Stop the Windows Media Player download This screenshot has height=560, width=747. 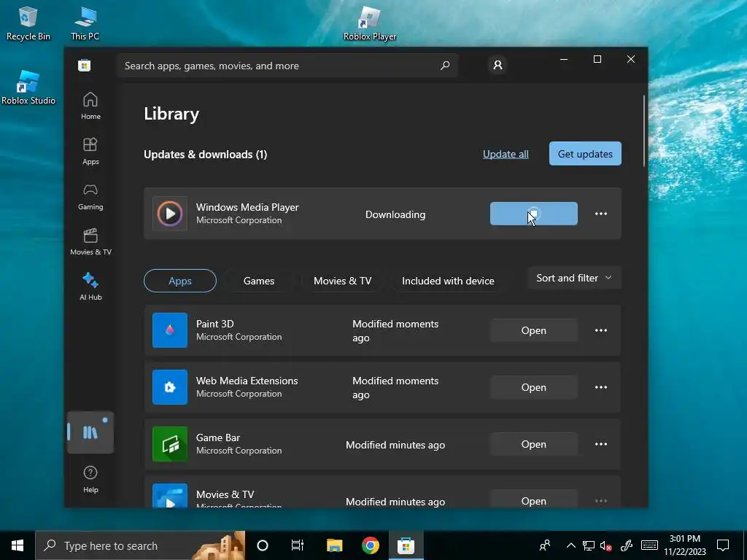[534, 214]
